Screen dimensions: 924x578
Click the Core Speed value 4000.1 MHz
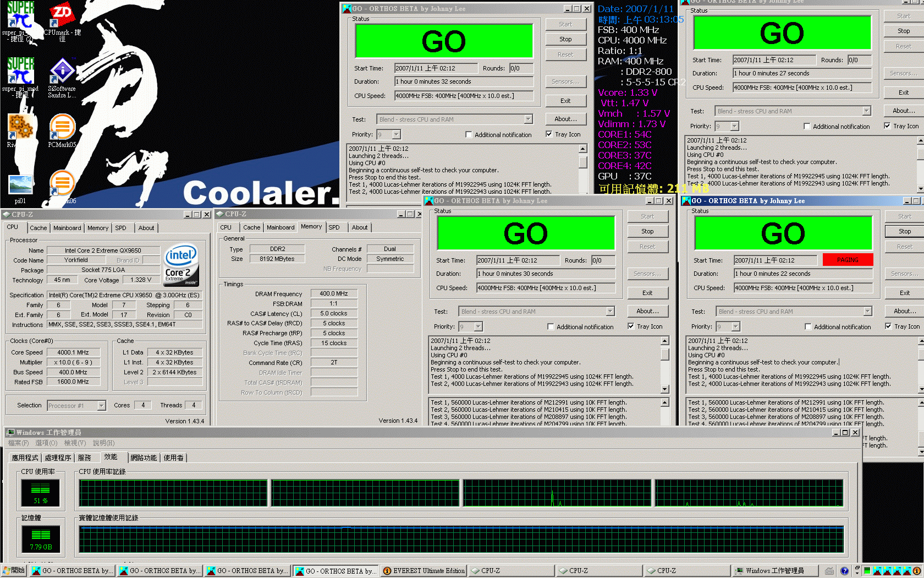[x=73, y=352]
